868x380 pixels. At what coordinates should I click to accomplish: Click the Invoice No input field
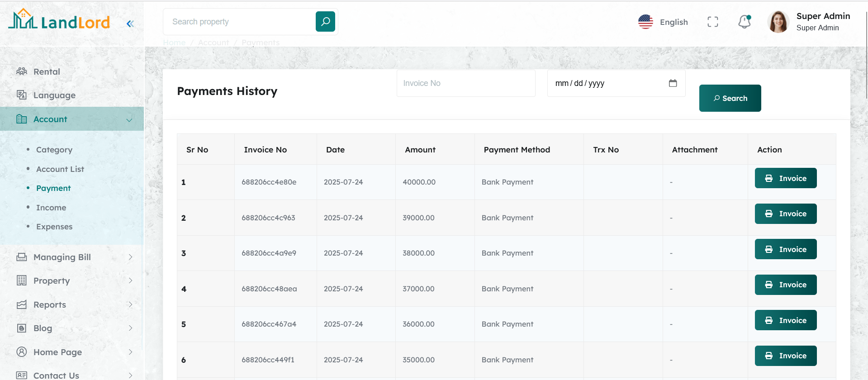(x=465, y=83)
